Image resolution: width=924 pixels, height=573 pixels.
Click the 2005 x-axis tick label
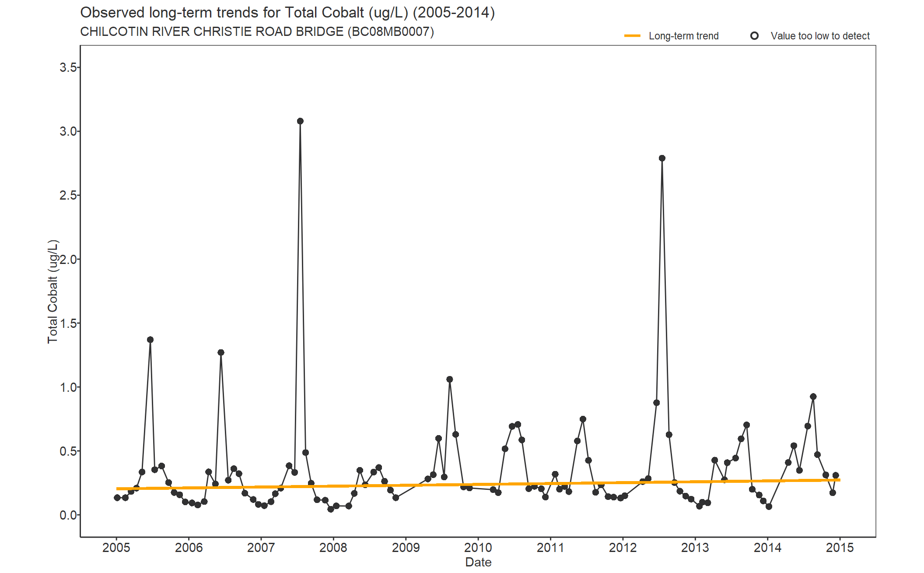point(116,548)
